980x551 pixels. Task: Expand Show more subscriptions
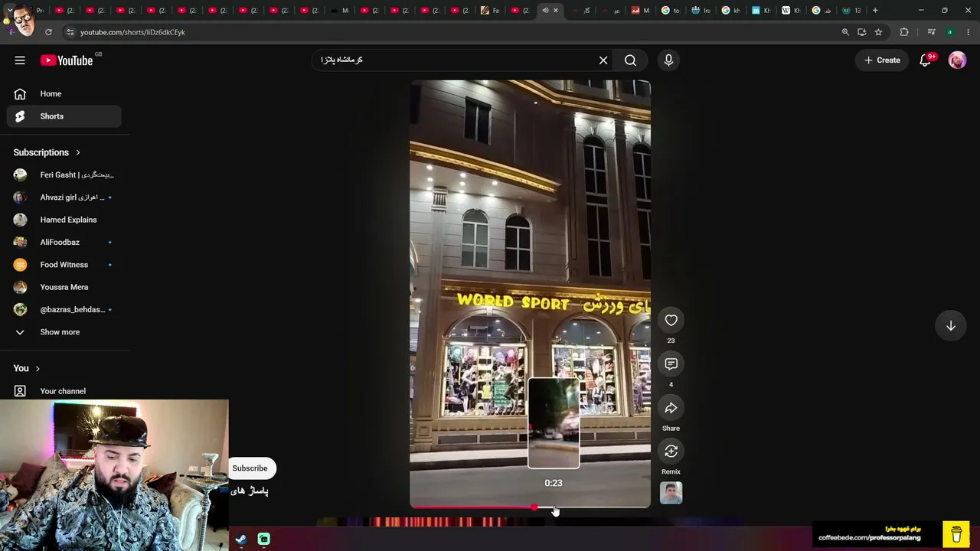coord(64,332)
